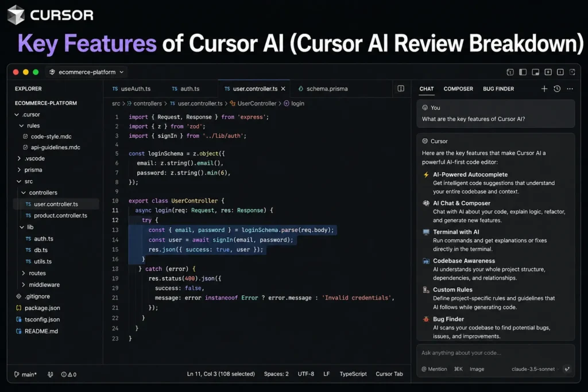Open the chat panel more options ellipsis
588x392 pixels.
570,89
